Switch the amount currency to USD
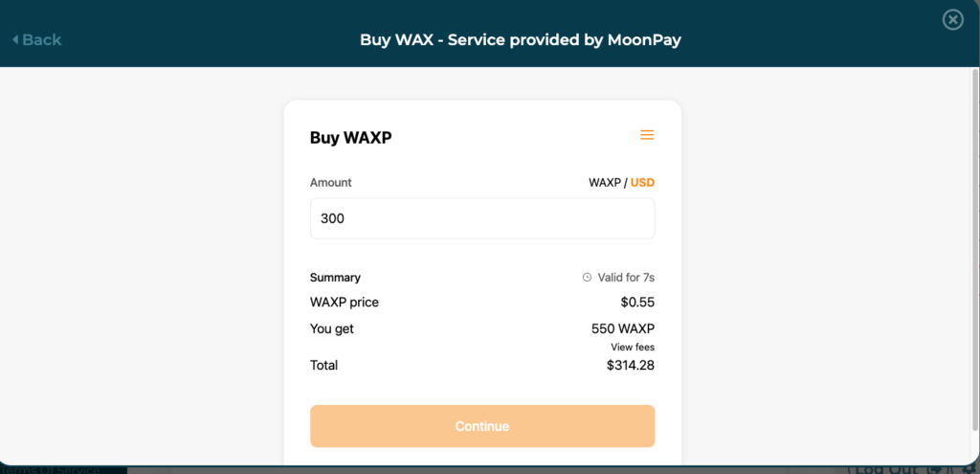The width and height of the screenshot is (980, 474). [642, 182]
